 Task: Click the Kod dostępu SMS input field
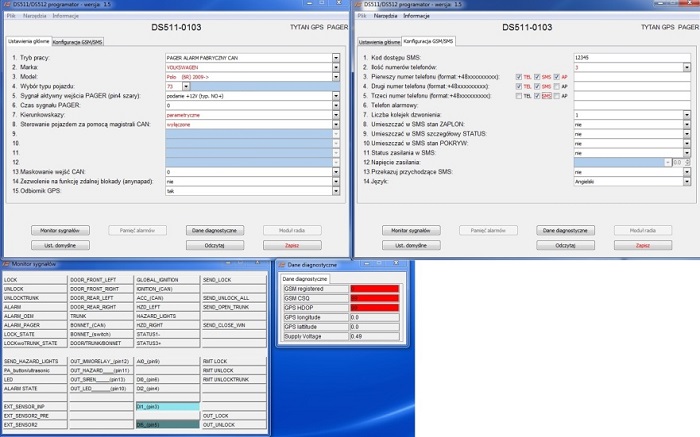631,58
